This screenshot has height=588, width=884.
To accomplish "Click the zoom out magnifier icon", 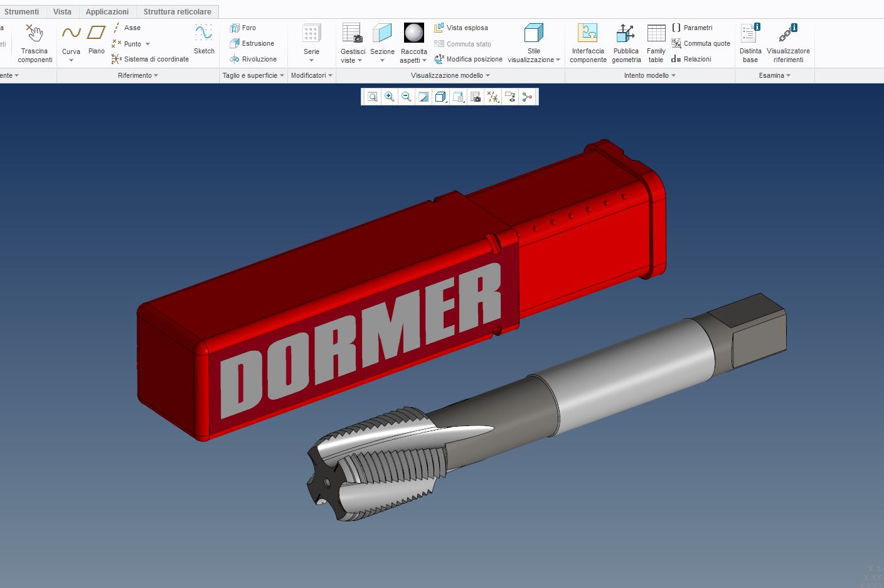I will (407, 97).
